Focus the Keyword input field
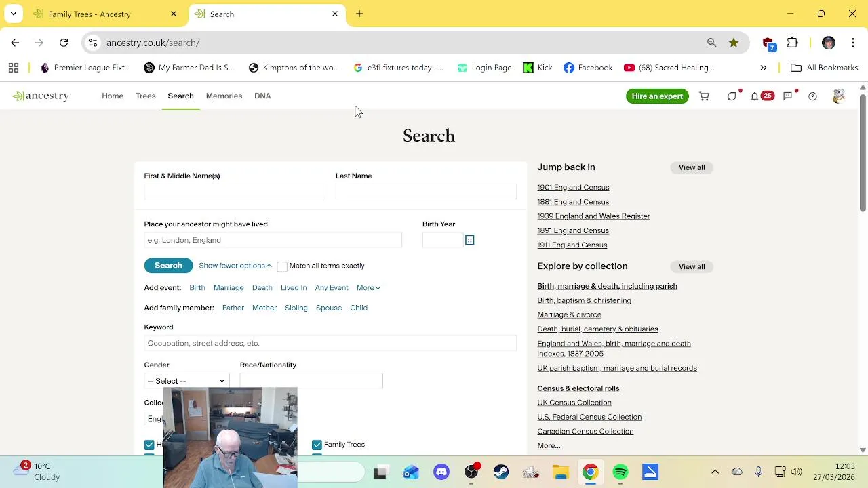This screenshot has height=488, width=868. pos(330,343)
